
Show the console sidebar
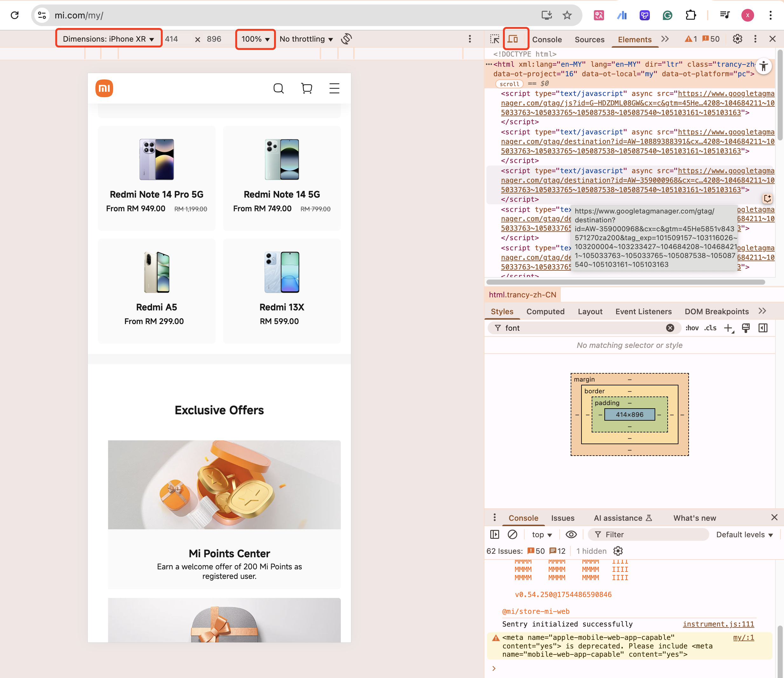tap(494, 534)
